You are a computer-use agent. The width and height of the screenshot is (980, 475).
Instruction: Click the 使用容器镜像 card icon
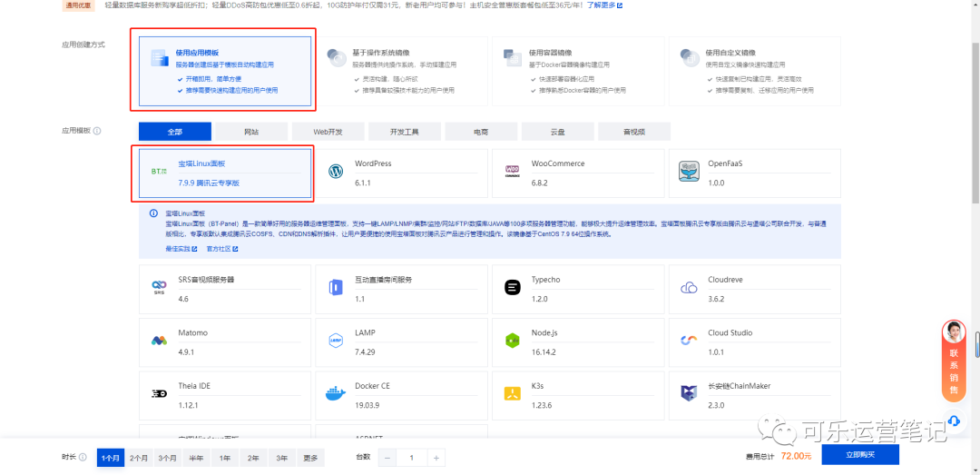coord(513,58)
